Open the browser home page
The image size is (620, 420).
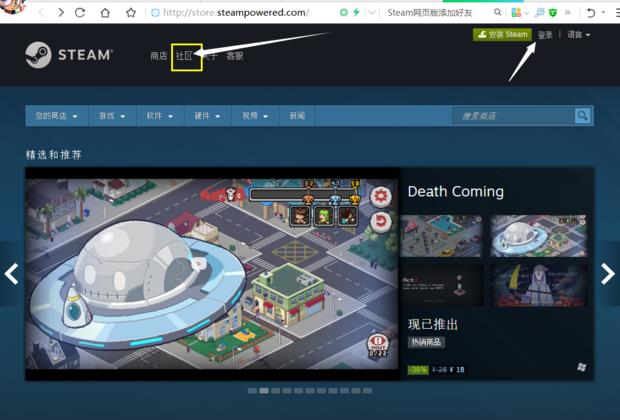tap(105, 13)
